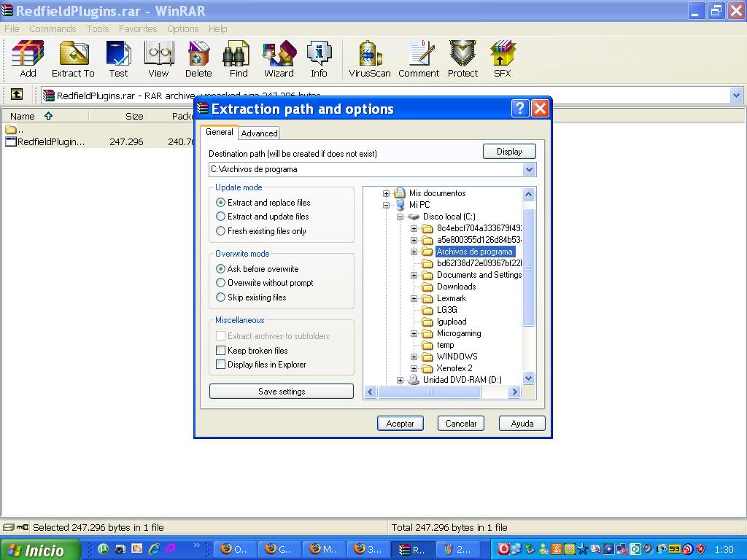747x560 pixels.
Task: Click in the Destination path input field
Action: tap(366, 169)
